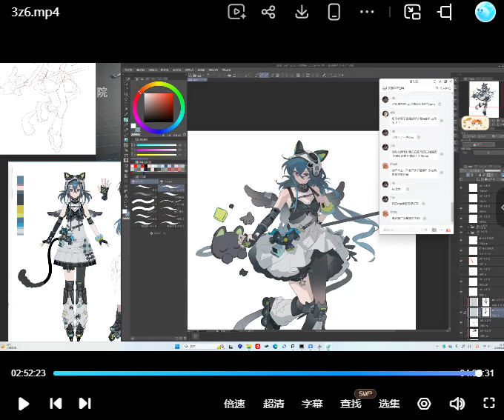504x420 pixels.
Task: Mute audio with the speaker icon
Action: click(x=457, y=404)
